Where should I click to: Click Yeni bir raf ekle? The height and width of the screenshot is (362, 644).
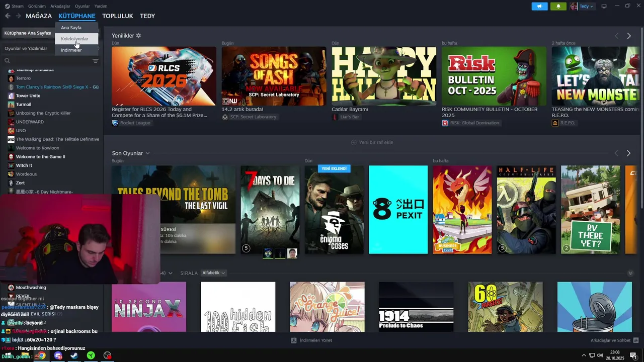(372, 142)
